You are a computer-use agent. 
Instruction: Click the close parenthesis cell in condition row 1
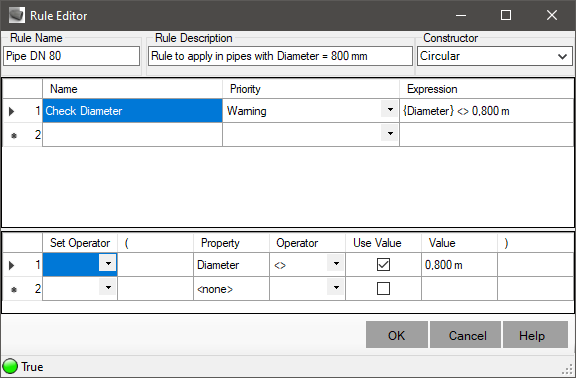pos(536,264)
